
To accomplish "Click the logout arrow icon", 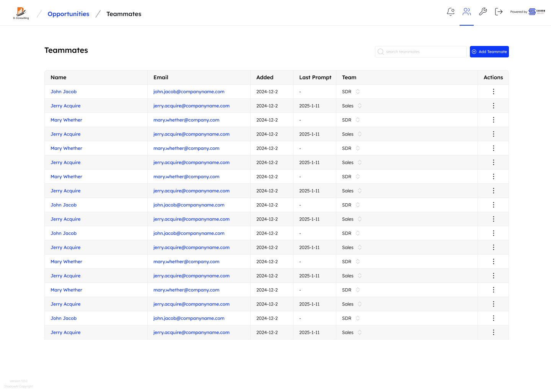I will tap(499, 12).
